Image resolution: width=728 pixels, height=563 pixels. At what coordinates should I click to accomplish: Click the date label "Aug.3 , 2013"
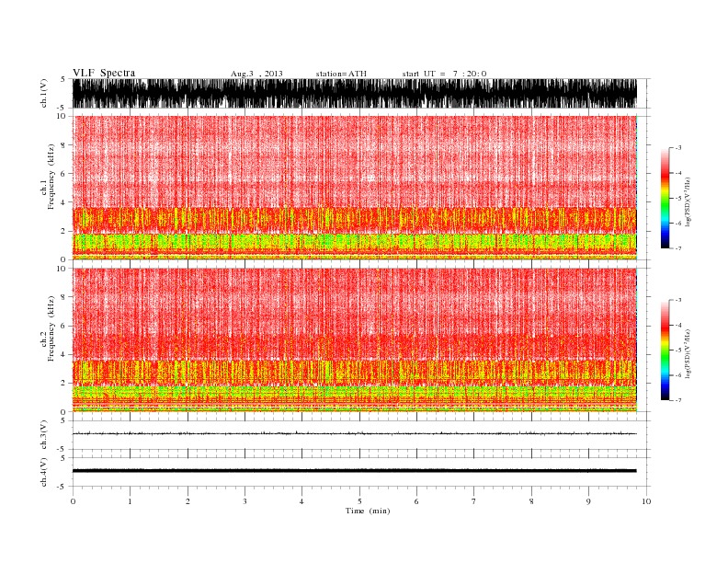256,74
